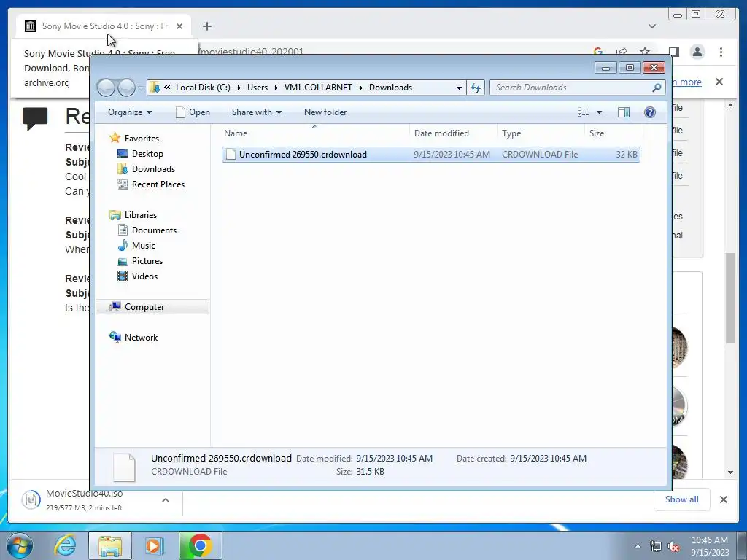Viewport: 747px width, 560px height.
Task: Expand the MovieStudio40.iso download options
Action: pyautogui.click(x=166, y=500)
